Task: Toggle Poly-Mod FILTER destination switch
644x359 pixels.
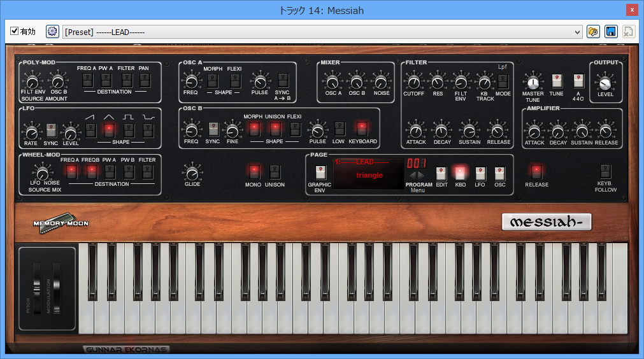Action: (127, 80)
